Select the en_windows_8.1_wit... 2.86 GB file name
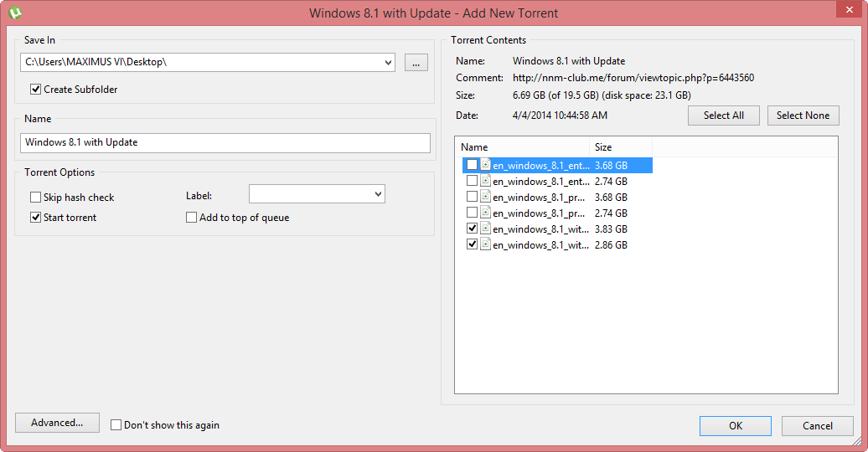Image resolution: width=868 pixels, height=452 pixels. point(541,245)
